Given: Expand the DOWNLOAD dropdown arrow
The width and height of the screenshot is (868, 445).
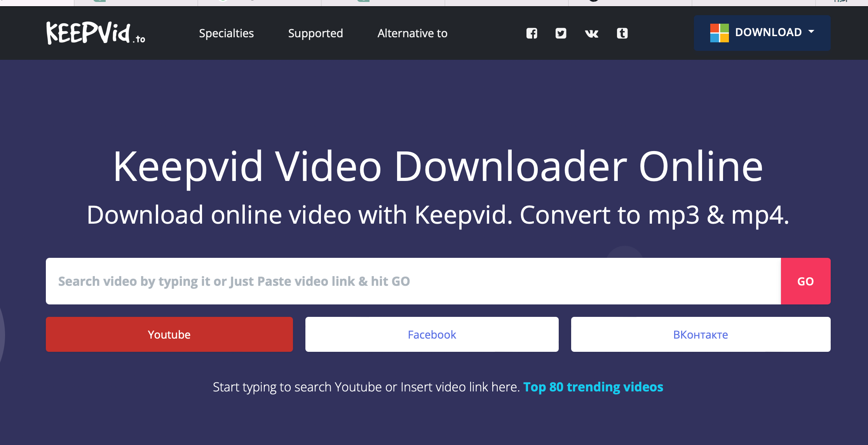Looking at the screenshot, I should pos(811,31).
